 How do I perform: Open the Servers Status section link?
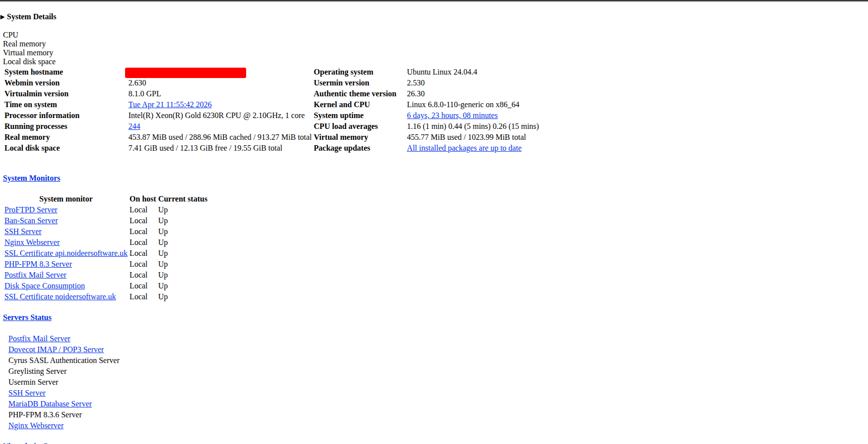tap(27, 318)
